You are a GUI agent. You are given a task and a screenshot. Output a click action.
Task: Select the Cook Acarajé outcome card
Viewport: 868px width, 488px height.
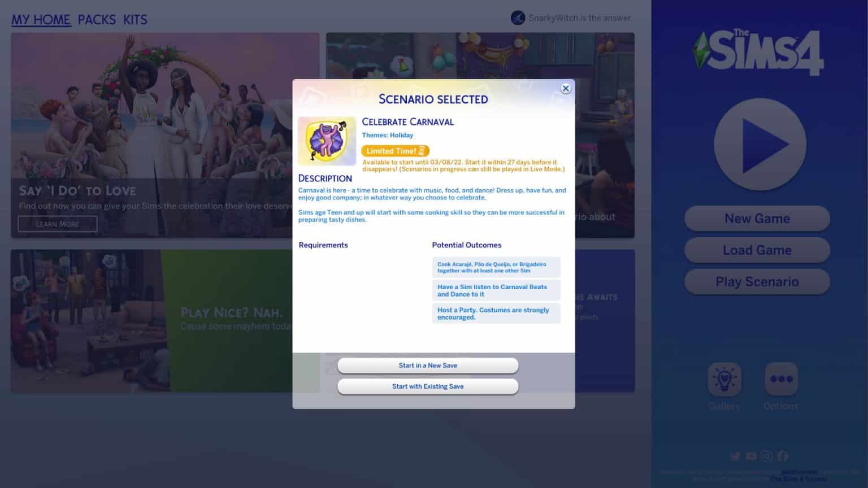496,267
